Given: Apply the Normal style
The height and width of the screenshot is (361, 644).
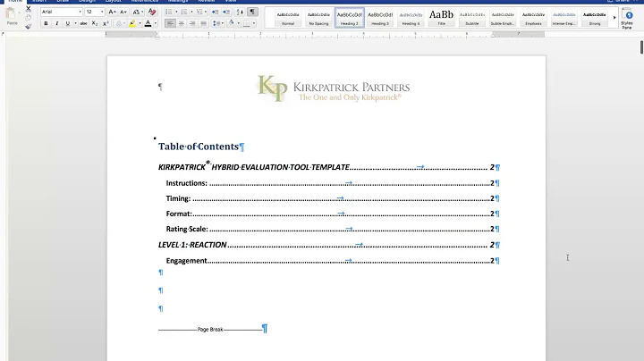Looking at the screenshot, I should [x=288, y=18].
